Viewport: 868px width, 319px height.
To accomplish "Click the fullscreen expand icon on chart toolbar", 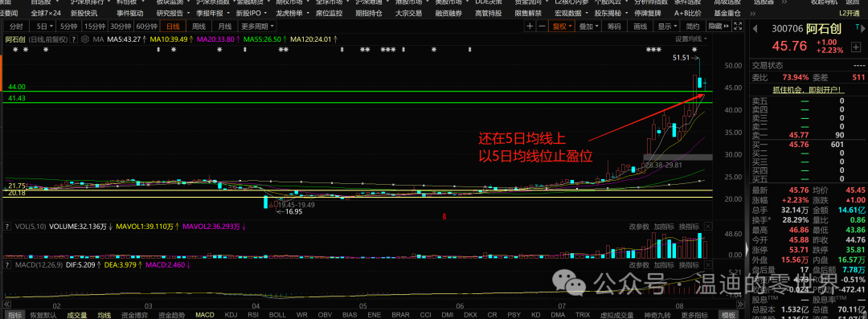I will click(x=737, y=26).
